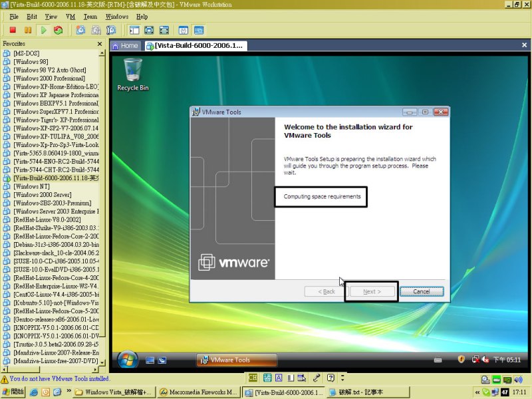
Task: Click the CH language bar indicator
Action: pyautogui.click(x=253, y=378)
